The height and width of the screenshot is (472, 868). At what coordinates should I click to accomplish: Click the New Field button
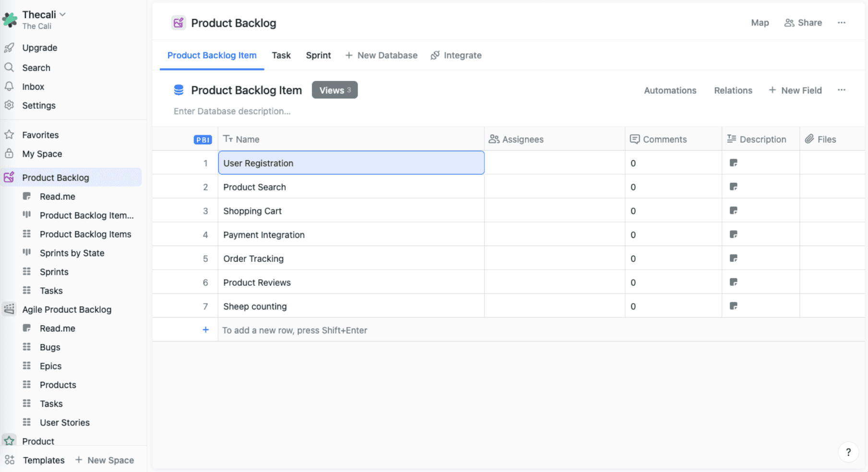pyautogui.click(x=796, y=90)
